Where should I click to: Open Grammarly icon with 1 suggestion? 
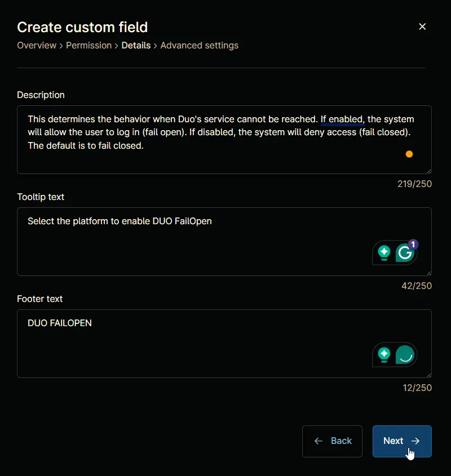click(x=406, y=252)
